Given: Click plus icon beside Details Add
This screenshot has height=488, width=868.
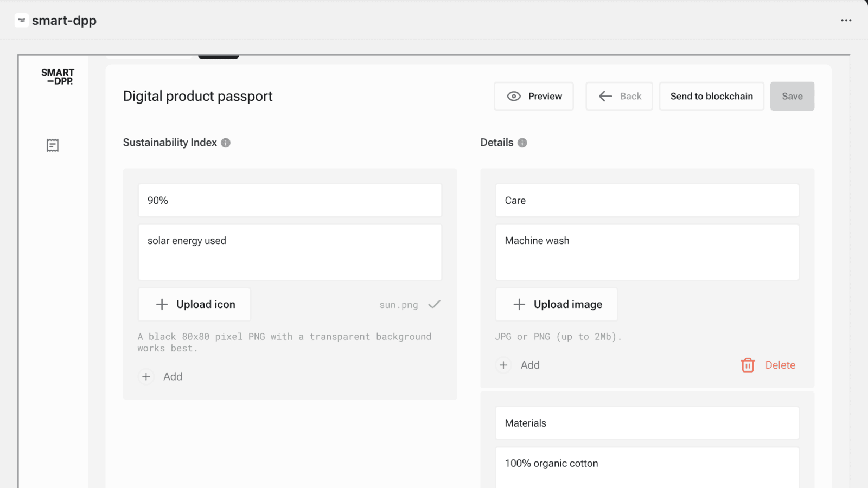Looking at the screenshot, I should pos(503,365).
